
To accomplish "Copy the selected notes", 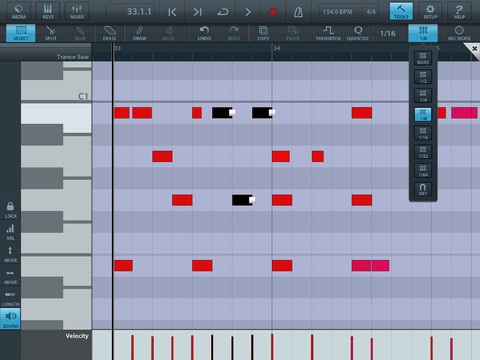I will click(263, 33).
